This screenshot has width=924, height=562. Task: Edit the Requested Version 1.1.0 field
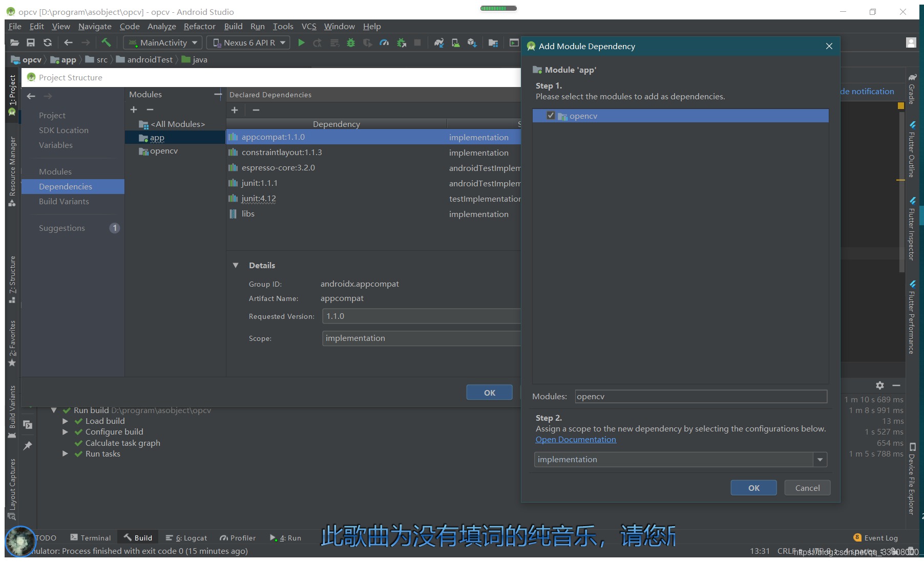pyautogui.click(x=422, y=316)
